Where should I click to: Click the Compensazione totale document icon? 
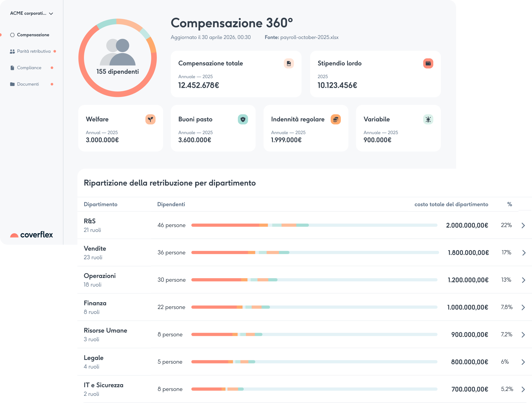[289, 63]
